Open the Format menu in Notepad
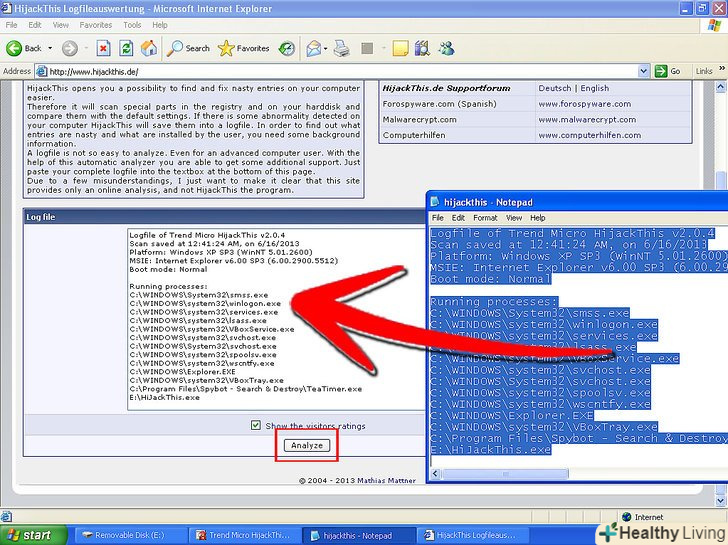 485,217
